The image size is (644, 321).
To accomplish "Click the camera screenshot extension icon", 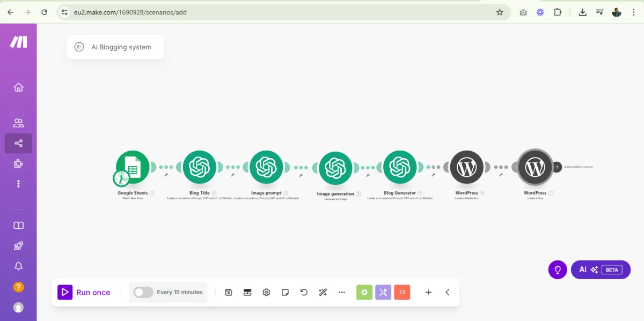I will pos(523,12).
